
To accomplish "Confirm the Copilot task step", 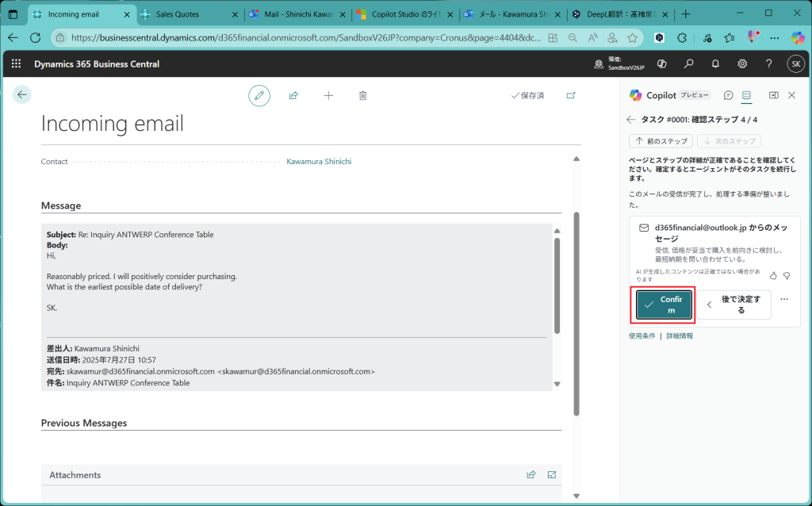I will (x=664, y=305).
